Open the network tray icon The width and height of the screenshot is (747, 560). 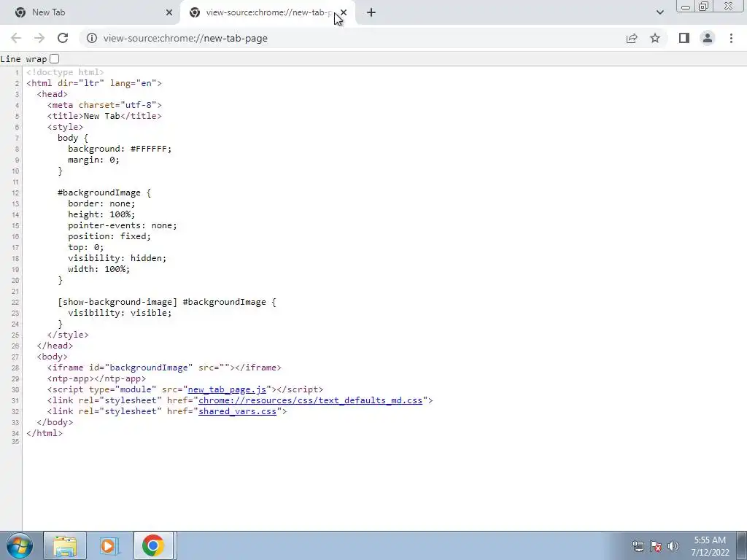click(x=638, y=546)
